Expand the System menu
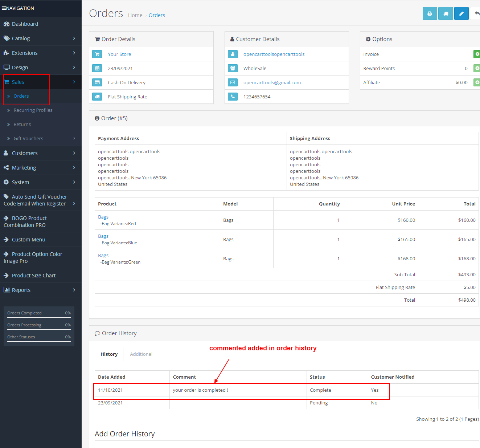Image resolution: width=480 pixels, height=448 pixels. coord(20,182)
